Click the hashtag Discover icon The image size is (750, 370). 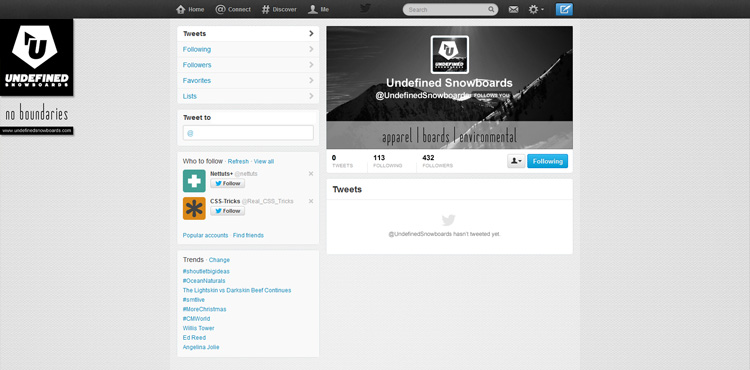point(266,9)
